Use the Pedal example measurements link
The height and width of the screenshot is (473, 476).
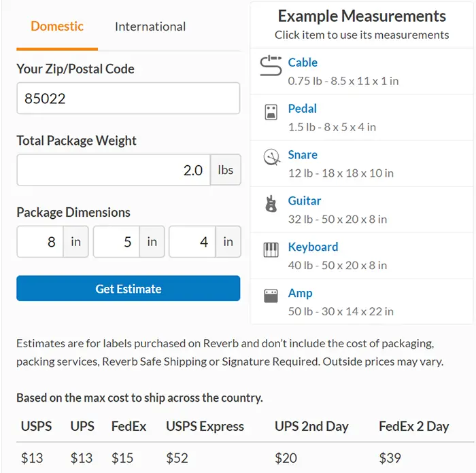click(x=303, y=109)
